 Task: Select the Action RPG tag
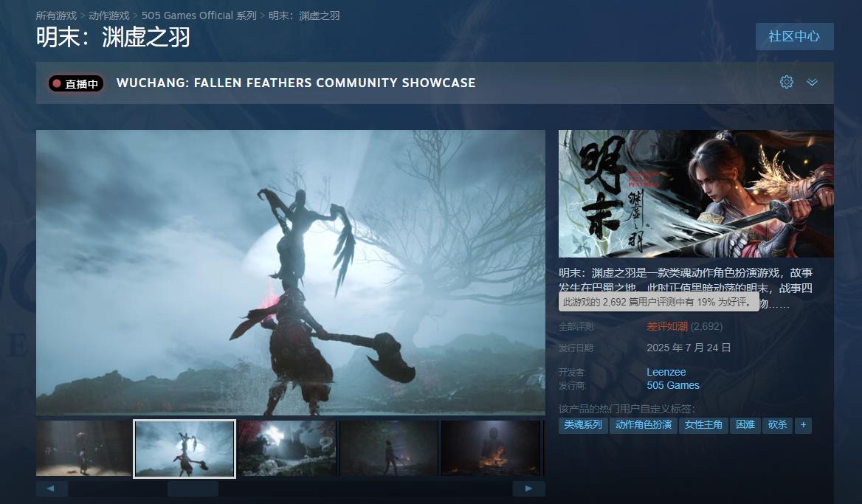click(x=643, y=425)
